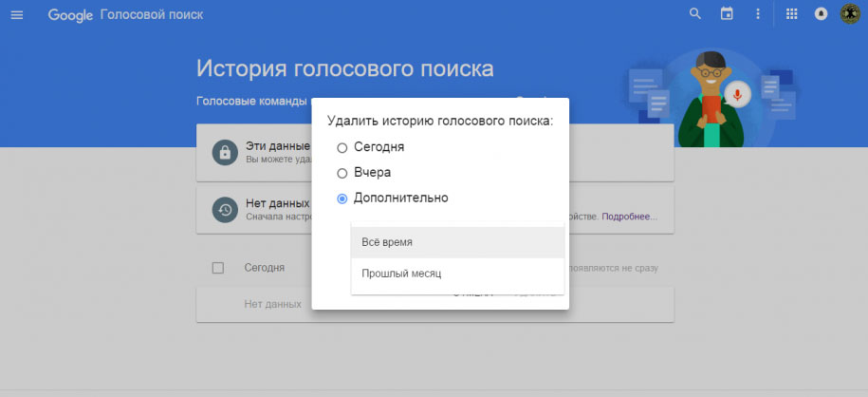Screen dimensions: 868x397
Task: Click the История голосового поиска heading
Action: (345, 68)
